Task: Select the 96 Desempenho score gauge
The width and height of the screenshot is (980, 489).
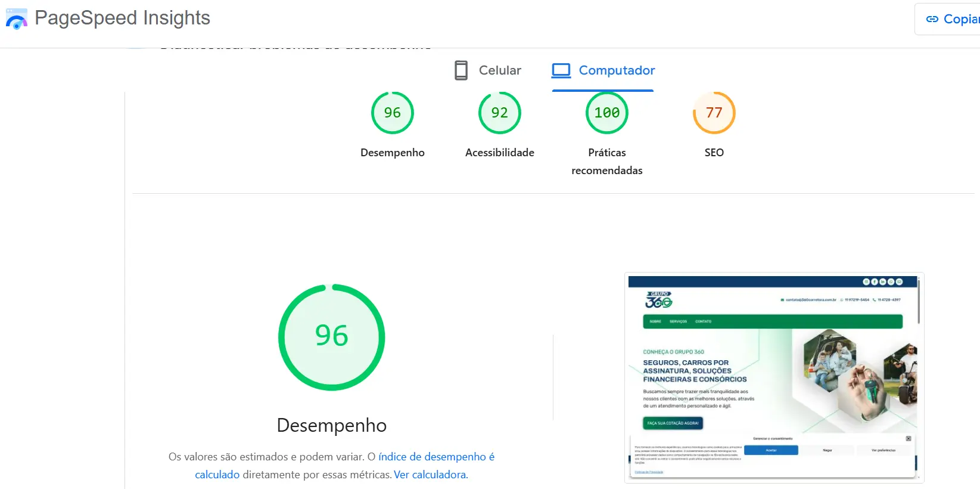Action: pyautogui.click(x=392, y=113)
